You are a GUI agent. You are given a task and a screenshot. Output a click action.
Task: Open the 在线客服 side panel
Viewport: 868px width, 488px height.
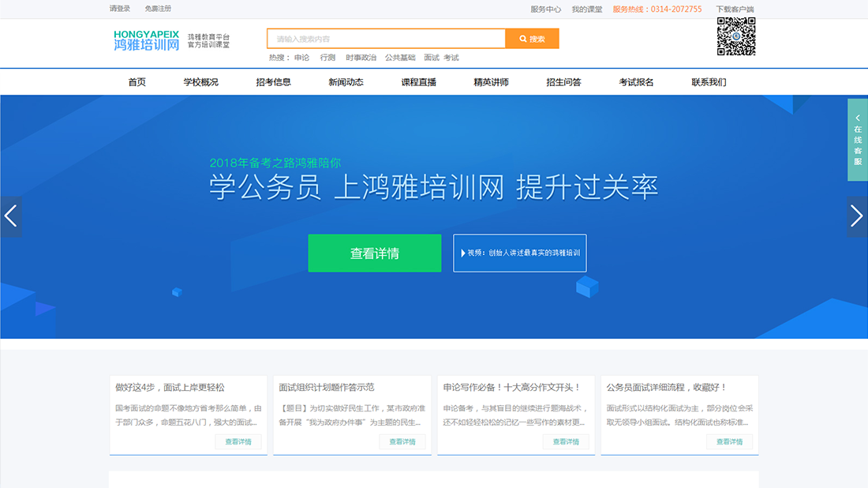point(857,141)
